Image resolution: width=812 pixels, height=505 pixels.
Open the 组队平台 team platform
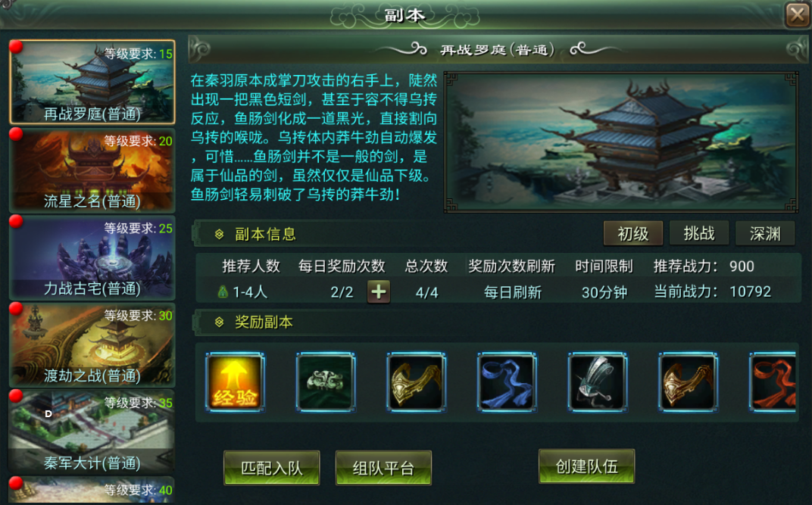coord(383,468)
